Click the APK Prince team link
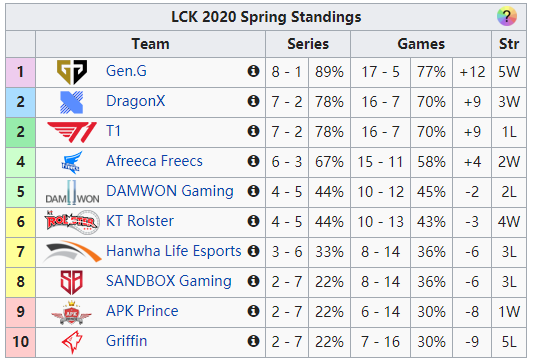 click(142, 311)
